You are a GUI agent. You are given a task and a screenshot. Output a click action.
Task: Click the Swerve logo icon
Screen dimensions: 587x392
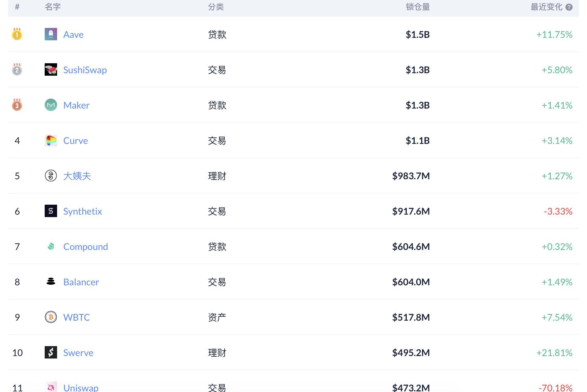pos(51,353)
